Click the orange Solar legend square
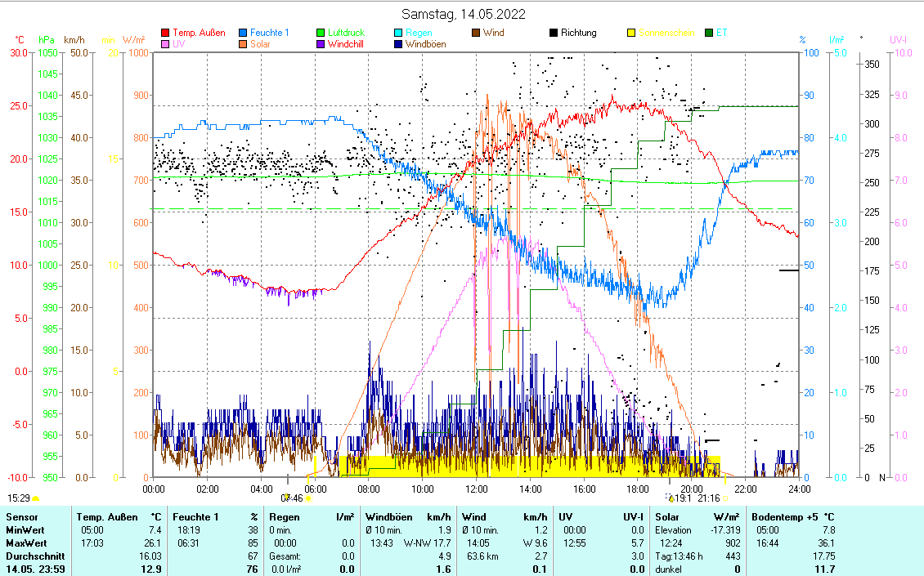The width and height of the screenshot is (924, 576). pos(244,44)
